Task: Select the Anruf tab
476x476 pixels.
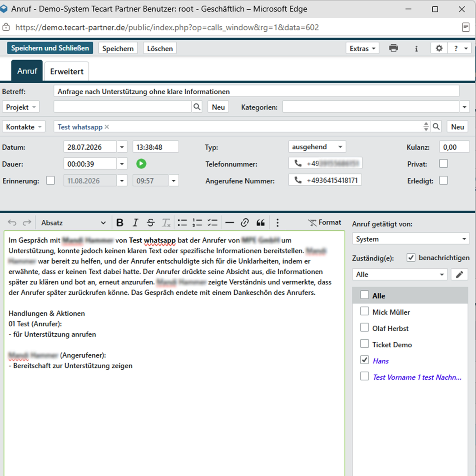Action: [27, 71]
